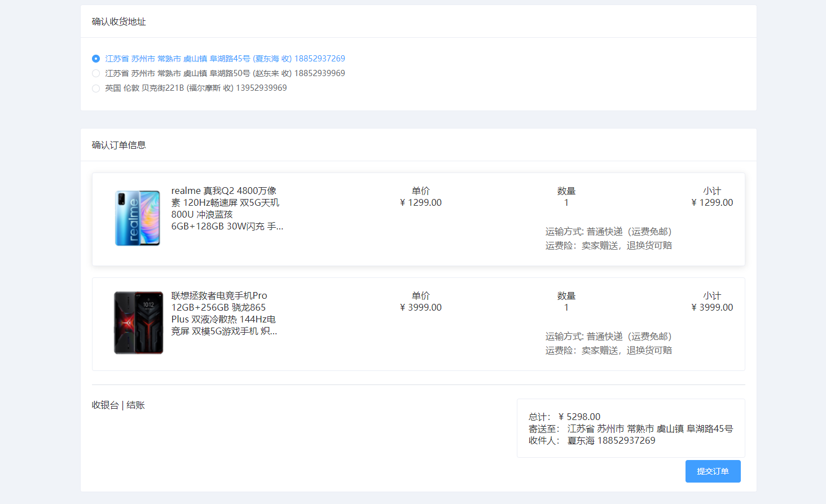Click Lenovo row 运输方式: 普通快递 text
This screenshot has width=826, height=504.
click(x=609, y=337)
